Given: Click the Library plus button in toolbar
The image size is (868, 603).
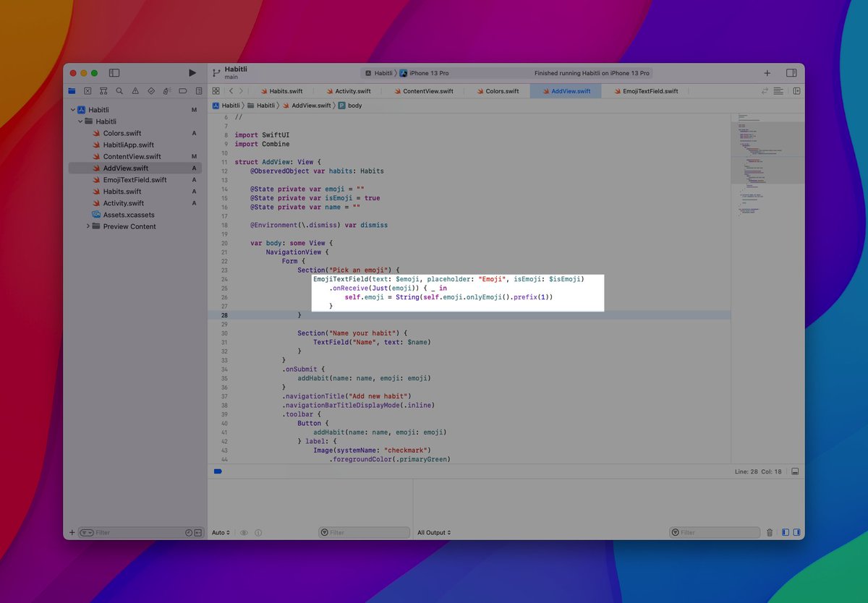Looking at the screenshot, I should (x=767, y=73).
